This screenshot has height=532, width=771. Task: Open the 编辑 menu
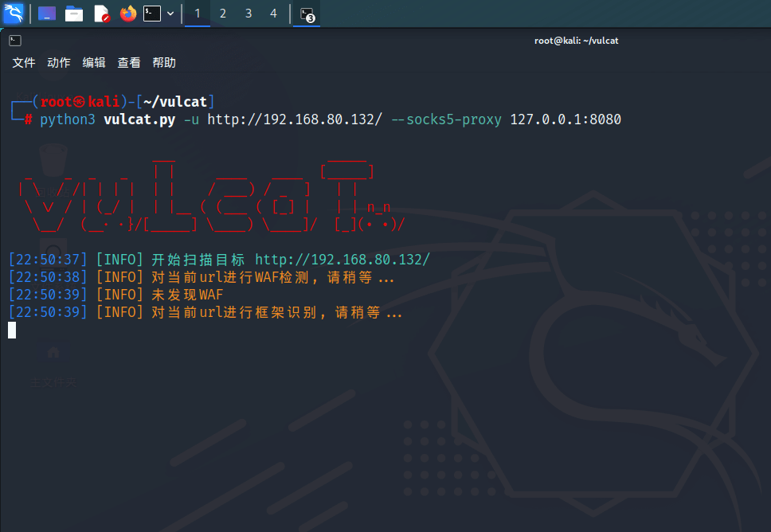(x=94, y=62)
